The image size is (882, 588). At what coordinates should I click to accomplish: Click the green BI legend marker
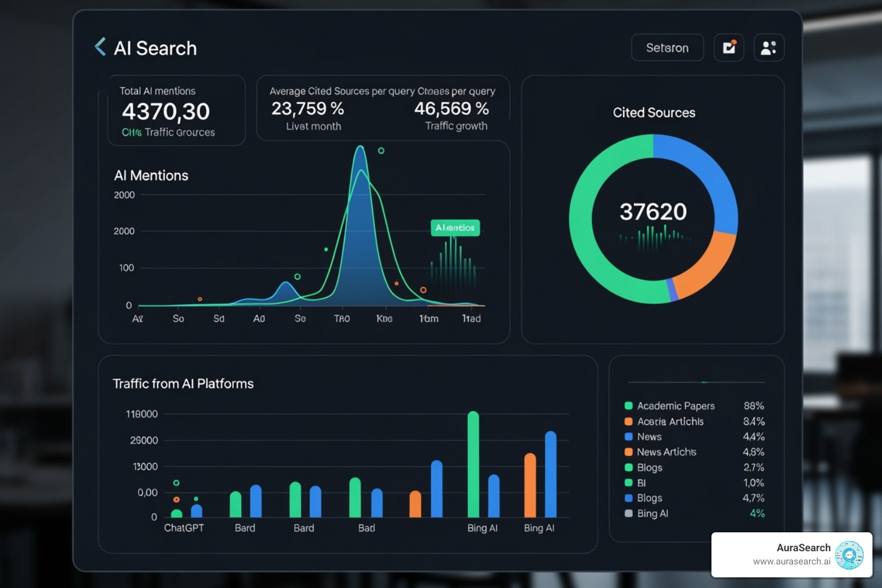coord(628,482)
